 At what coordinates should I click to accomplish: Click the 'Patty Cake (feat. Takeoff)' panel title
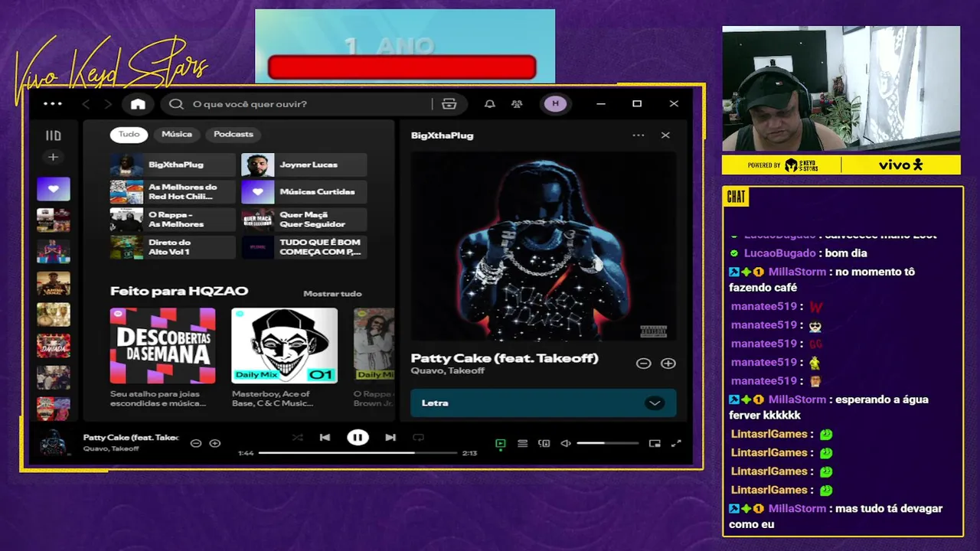505,358
